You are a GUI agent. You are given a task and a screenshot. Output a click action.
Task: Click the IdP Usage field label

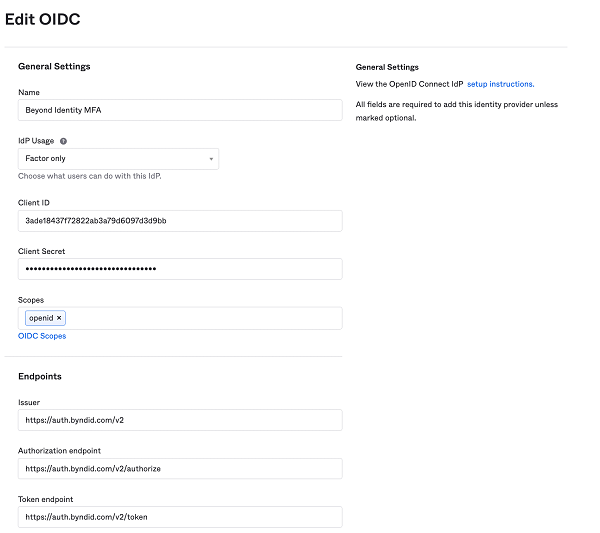36,142
